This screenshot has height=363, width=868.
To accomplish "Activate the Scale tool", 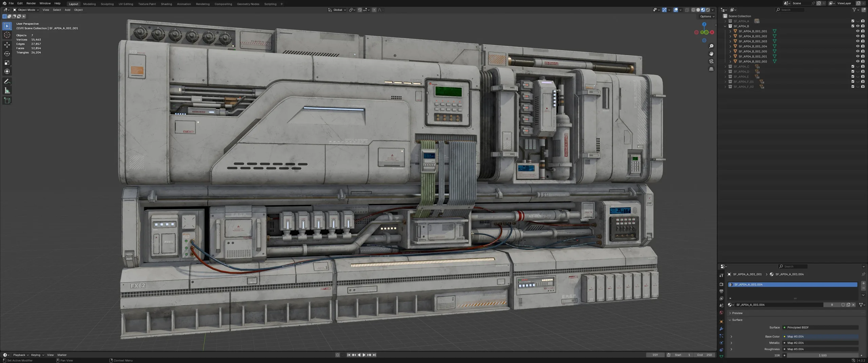I will [x=7, y=63].
